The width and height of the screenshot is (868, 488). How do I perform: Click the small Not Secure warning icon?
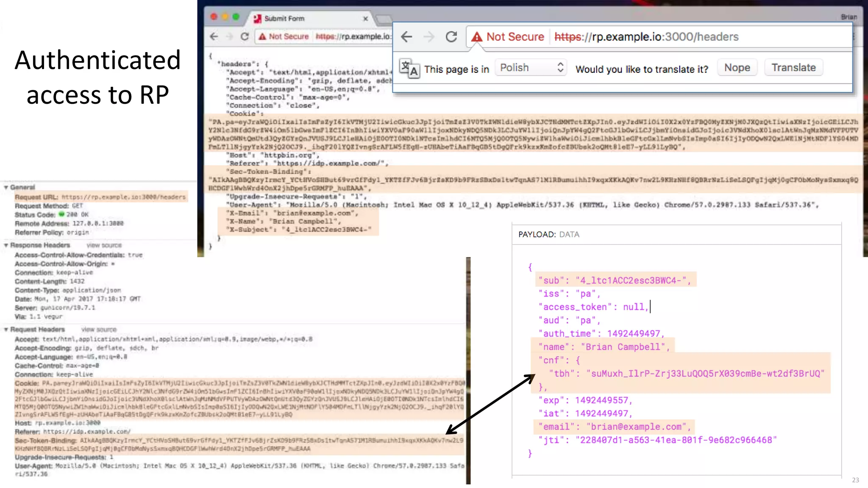pos(262,36)
